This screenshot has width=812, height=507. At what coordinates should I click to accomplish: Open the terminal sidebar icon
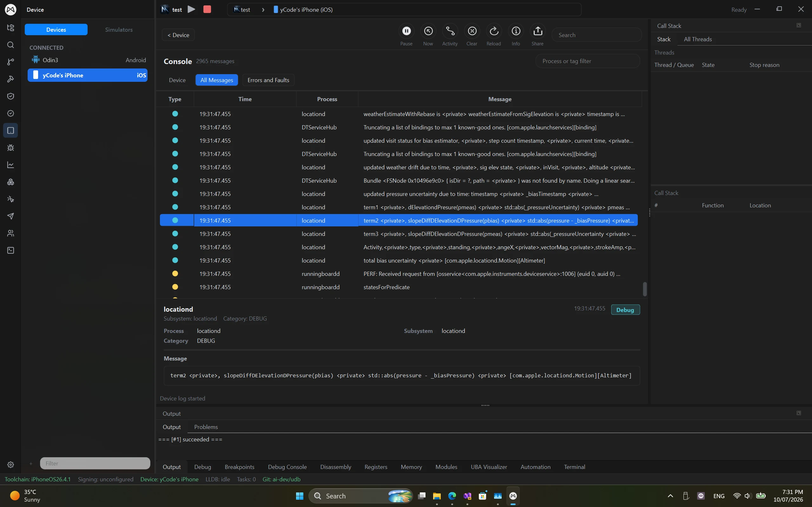pos(11,250)
